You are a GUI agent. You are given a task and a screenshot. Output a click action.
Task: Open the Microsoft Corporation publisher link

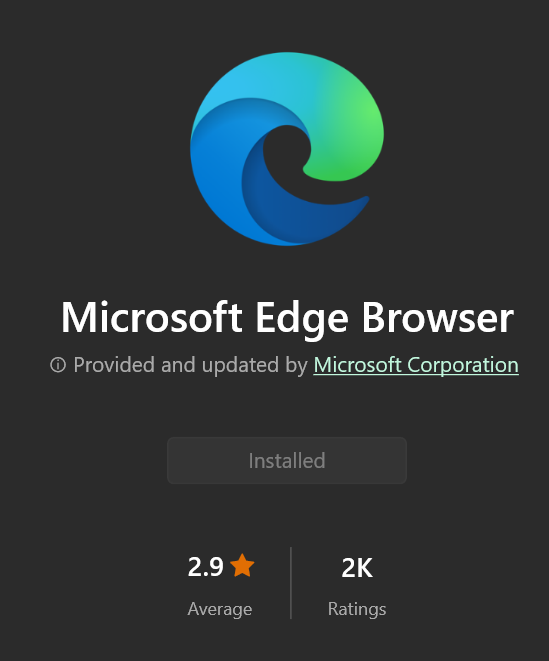tap(416, 365)
